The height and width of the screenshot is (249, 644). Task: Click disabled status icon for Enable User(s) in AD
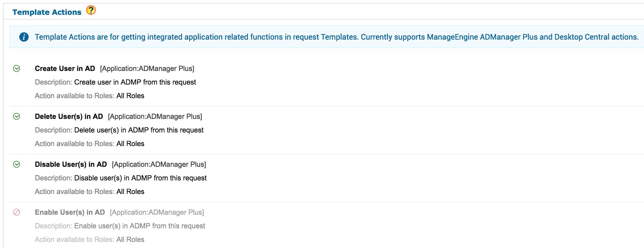pos(17,212)
